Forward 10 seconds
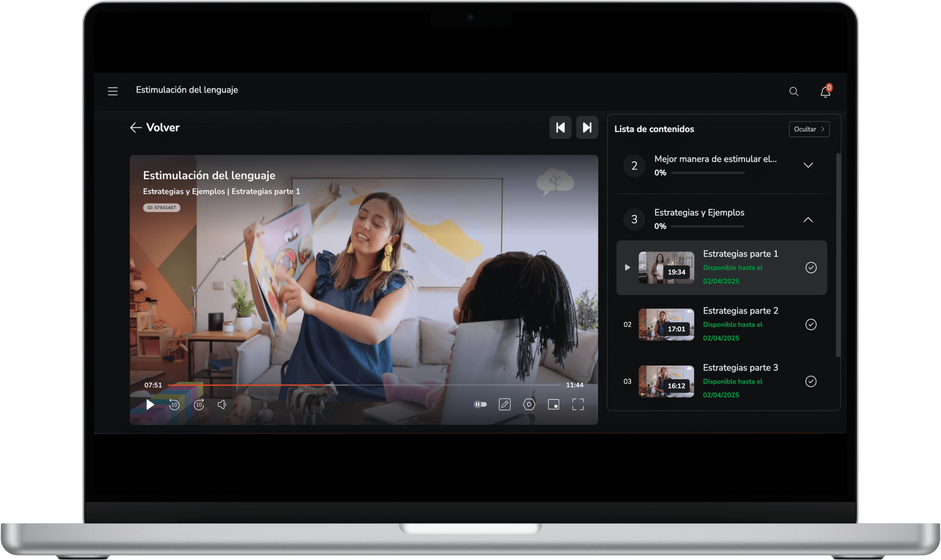The image size is (941, 560). 199,405
